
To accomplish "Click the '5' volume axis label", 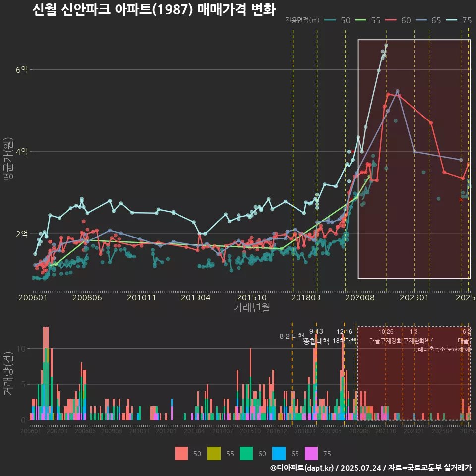I will [x=23, y=384].
